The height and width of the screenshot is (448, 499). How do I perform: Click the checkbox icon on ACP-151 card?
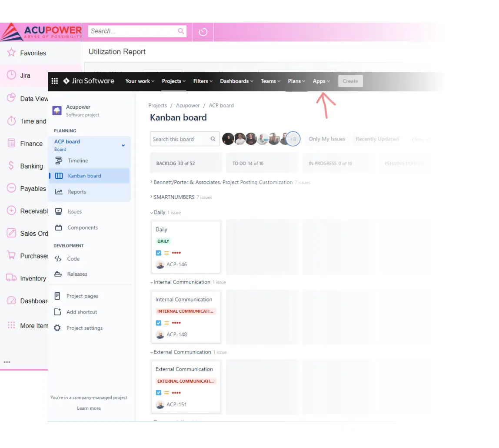coord(159,392)
